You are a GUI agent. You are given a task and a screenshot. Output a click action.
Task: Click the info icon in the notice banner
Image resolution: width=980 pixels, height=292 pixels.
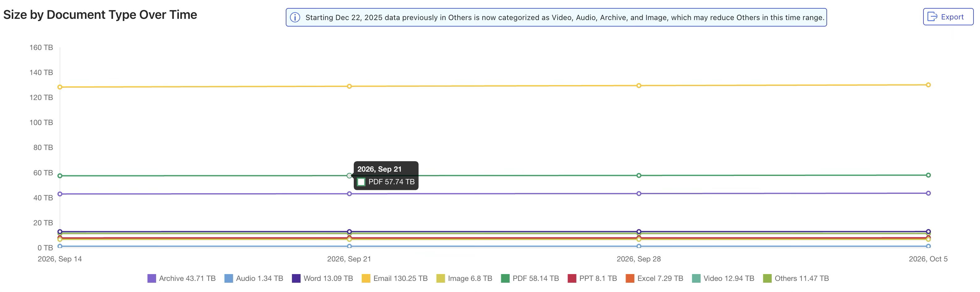pyautogui.click(x=295, y=18)
